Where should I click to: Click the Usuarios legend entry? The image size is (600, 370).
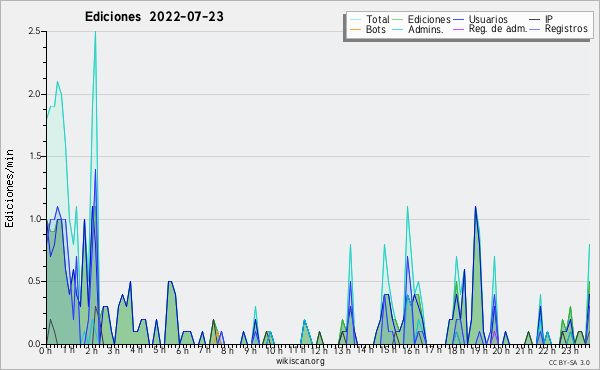tap(480, 19)
